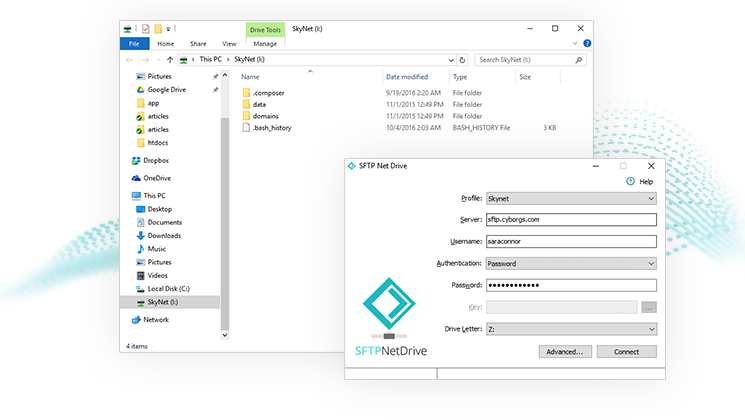This screenshot has width=745, height=420.
Task: Select the .bash_history file
Action: [272, 128]
